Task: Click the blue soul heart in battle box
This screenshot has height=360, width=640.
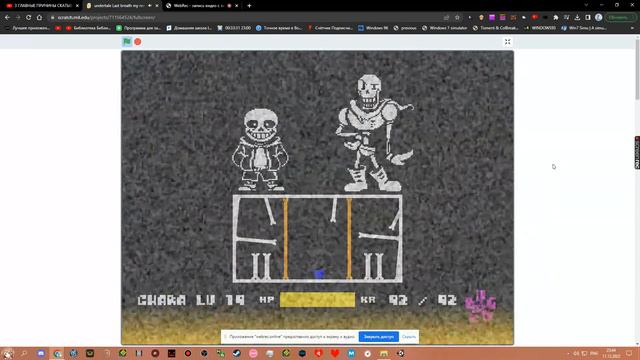Action: [319, 273]
